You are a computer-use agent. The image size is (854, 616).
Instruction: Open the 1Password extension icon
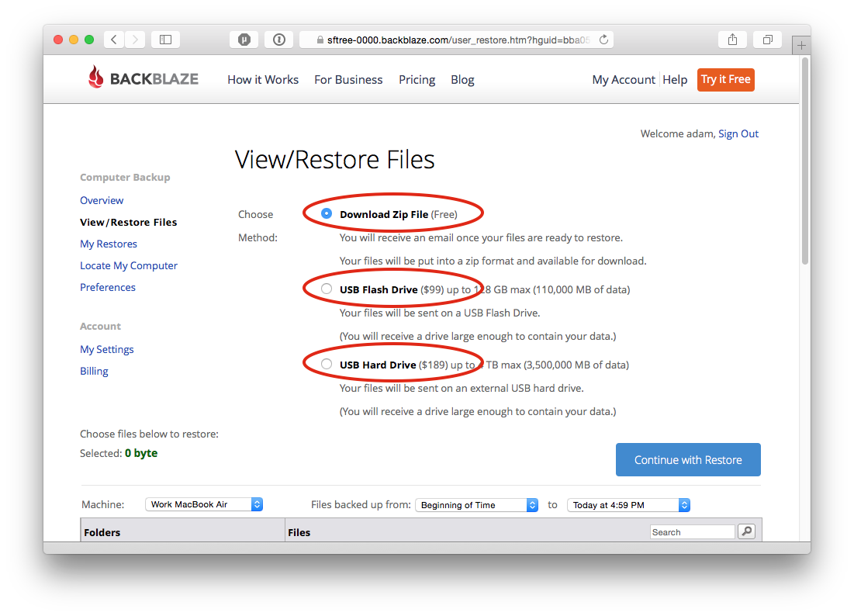pyautogui.click(x=279, y=40)
